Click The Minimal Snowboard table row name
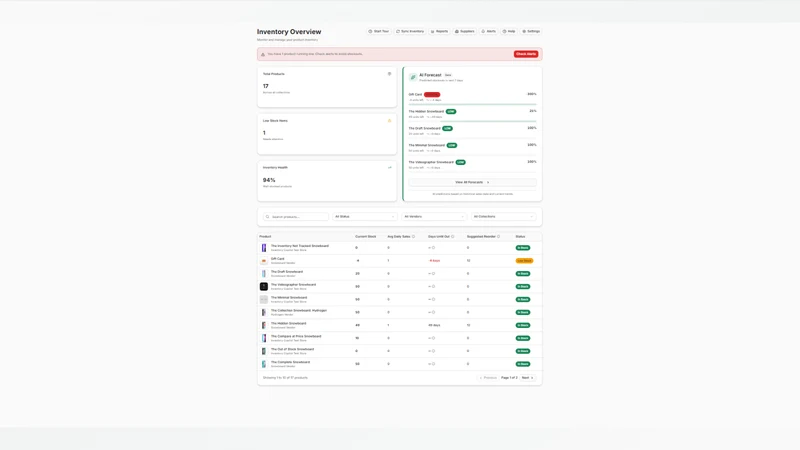This screenshot has width=800, height=450. (x=289, y=297)
